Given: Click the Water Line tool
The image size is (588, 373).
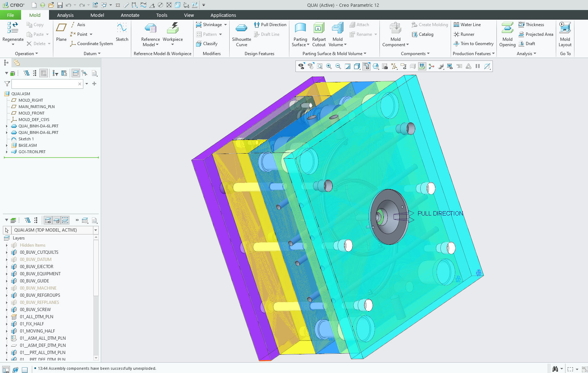Looking at the screenshot, I should pyautogui.click(x=467, y=25).
